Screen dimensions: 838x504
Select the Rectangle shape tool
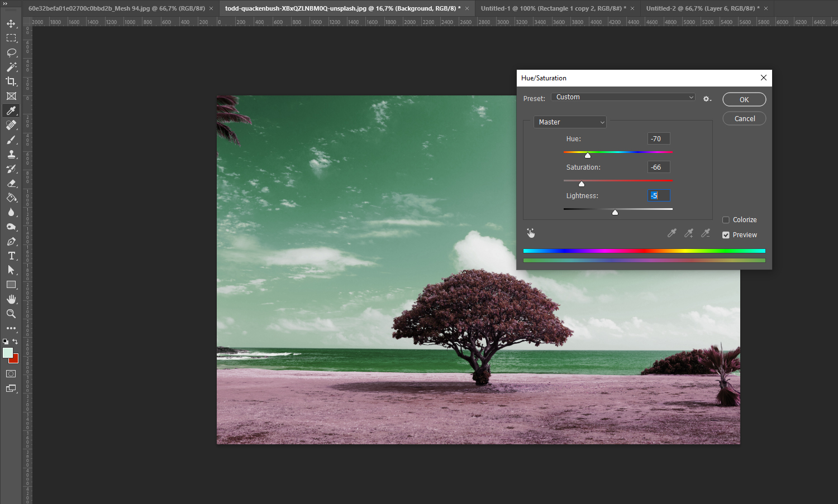tap(11, 285)
